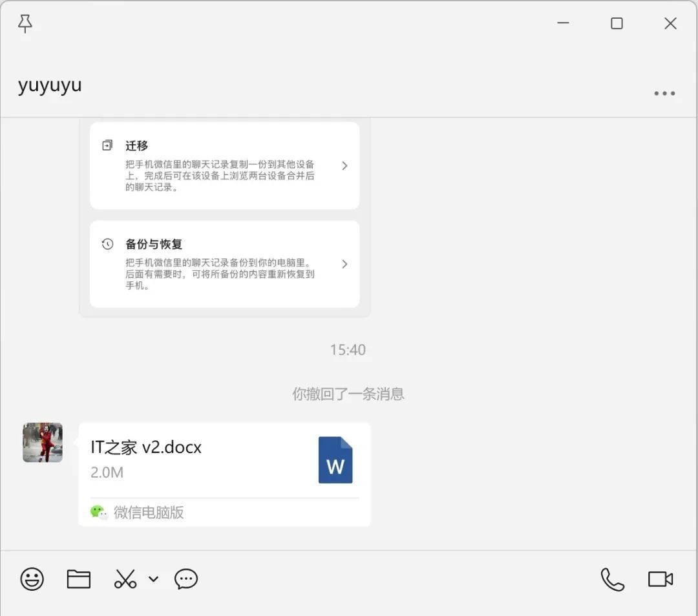Click the Word document icon on the file message
This screenshot has width=698, height=616.
tap(335, 460)
